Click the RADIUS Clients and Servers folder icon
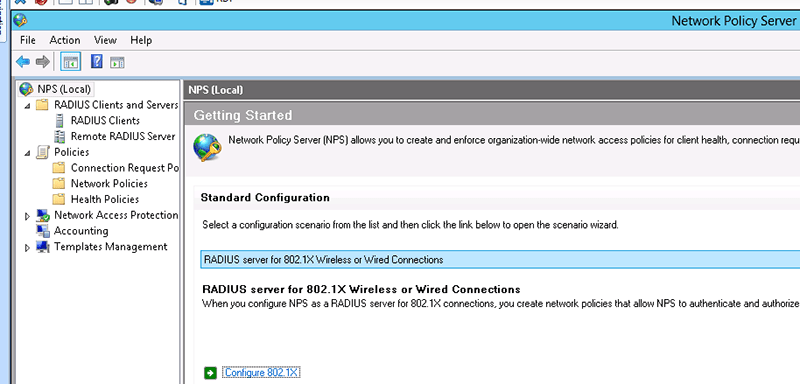 (42, 105)
